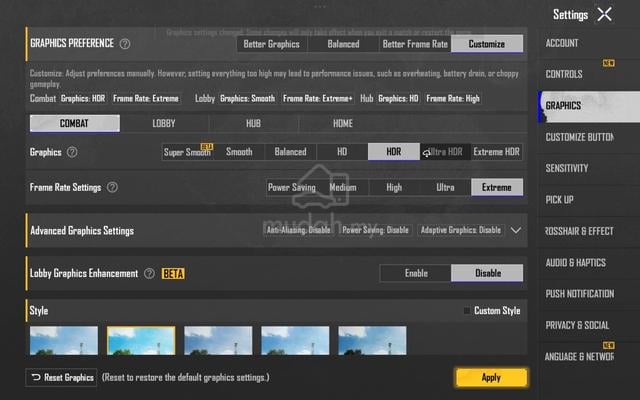The image size is (640, 400).
Task: Click the Frame Rate Settings help icon
Action: click(x=112, y=187)
